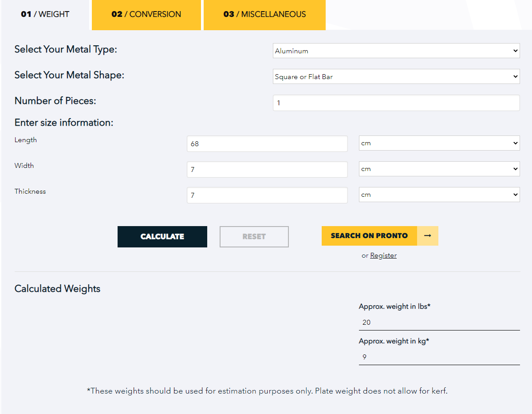Click the Number of Pieces field
This screenshot has width=532, height=414.
[x=396, y=103]
